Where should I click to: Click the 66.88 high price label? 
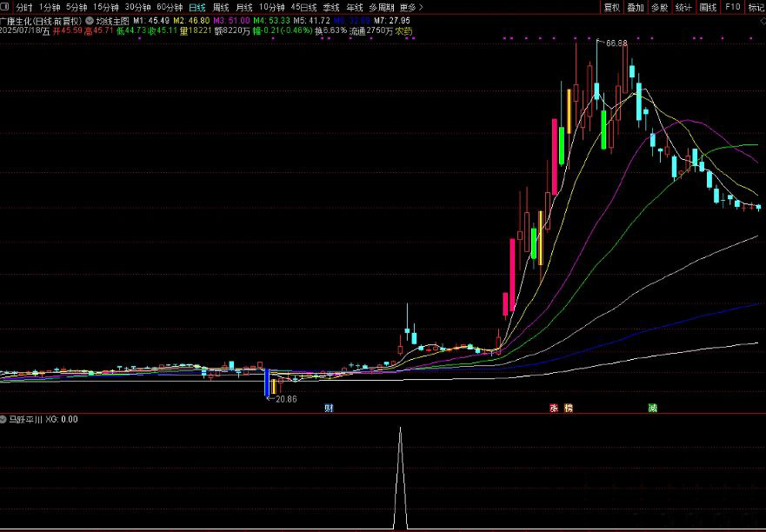(x=616, y=43)
